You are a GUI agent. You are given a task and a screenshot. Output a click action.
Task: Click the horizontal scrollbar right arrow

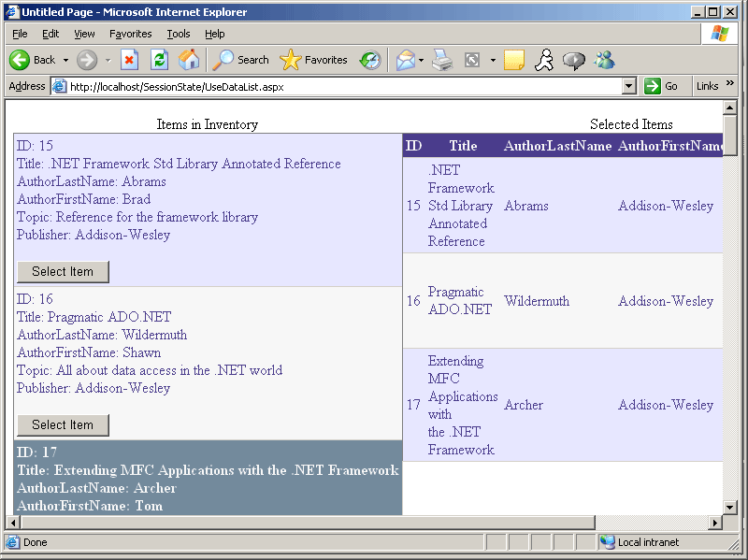click(x=715, y=523)
